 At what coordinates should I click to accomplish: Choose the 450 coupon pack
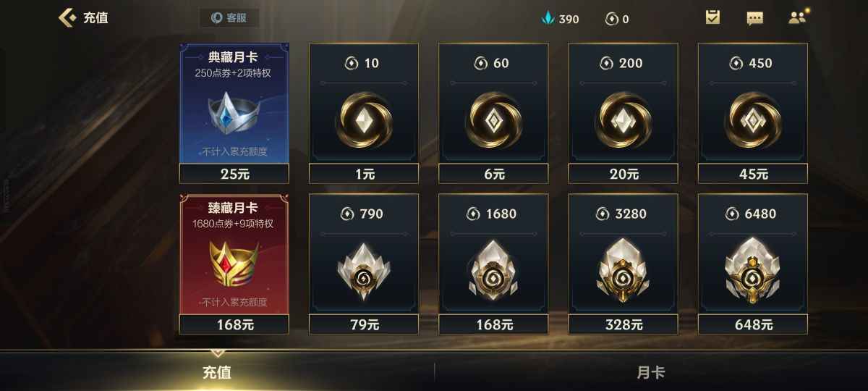coord(752,113)
